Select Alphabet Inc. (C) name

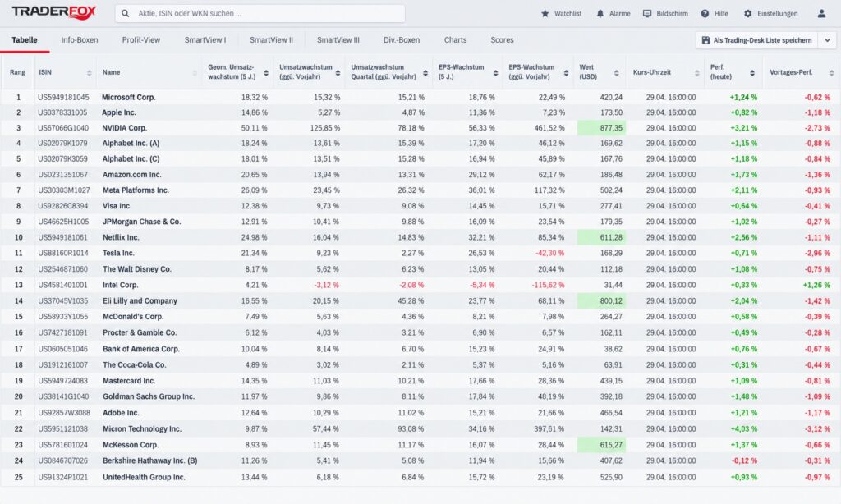(131, 159)
